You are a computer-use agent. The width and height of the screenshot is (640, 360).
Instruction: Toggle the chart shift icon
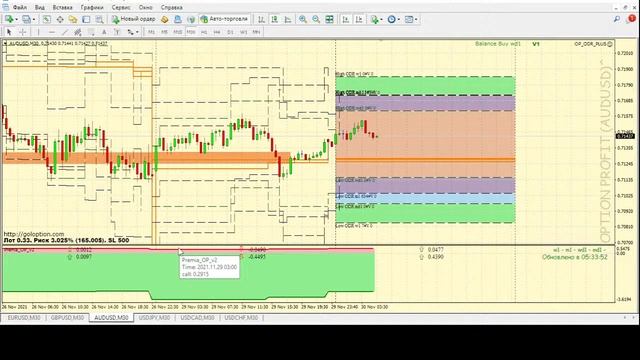(x=359, y=19)
